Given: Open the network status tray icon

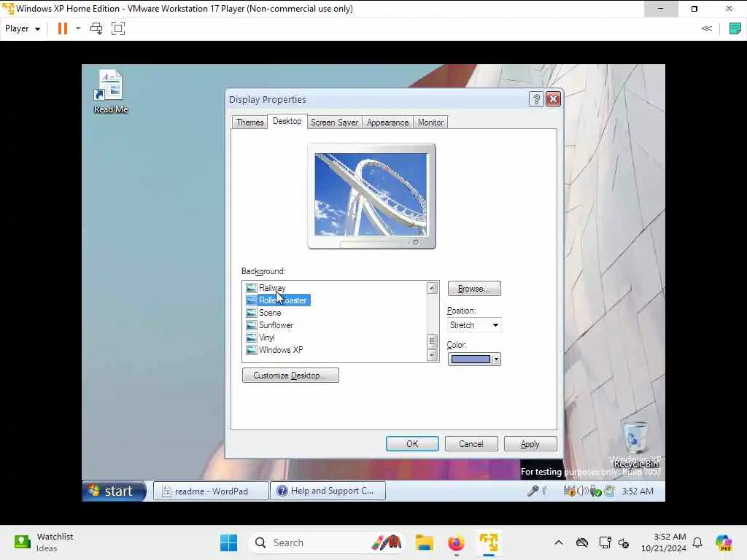Looking at the screenshot, I should tap(605, 542).
